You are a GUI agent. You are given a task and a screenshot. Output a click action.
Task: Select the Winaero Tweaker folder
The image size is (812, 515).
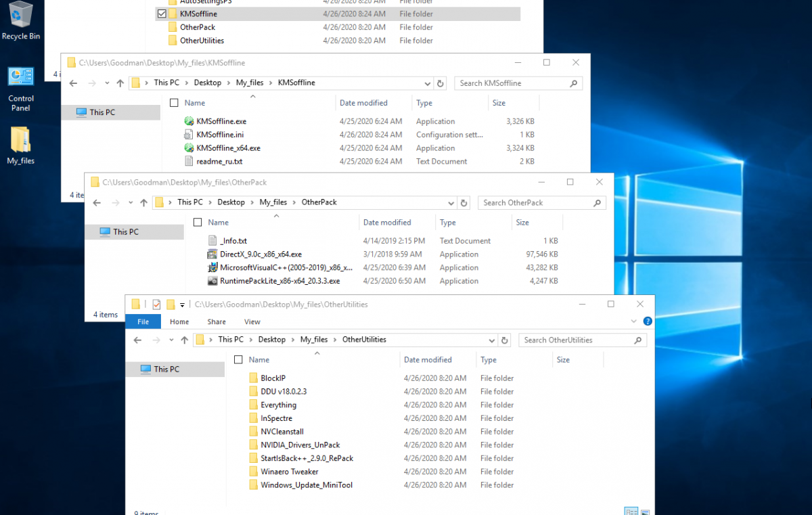(x=283, y=472)
